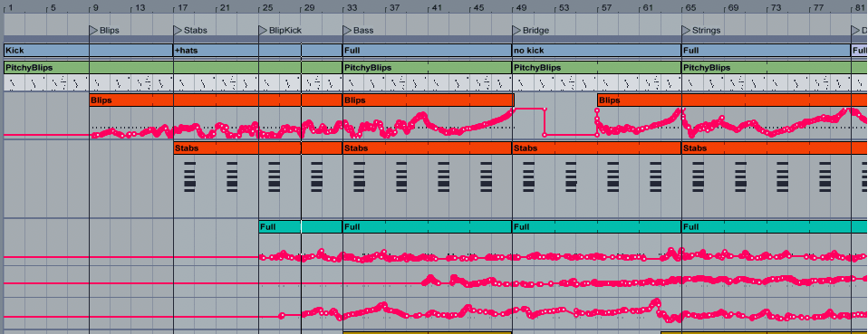Click bar number 45 in the ruler
The height and width of the screenshot is (334, 868).
[478, 8]
